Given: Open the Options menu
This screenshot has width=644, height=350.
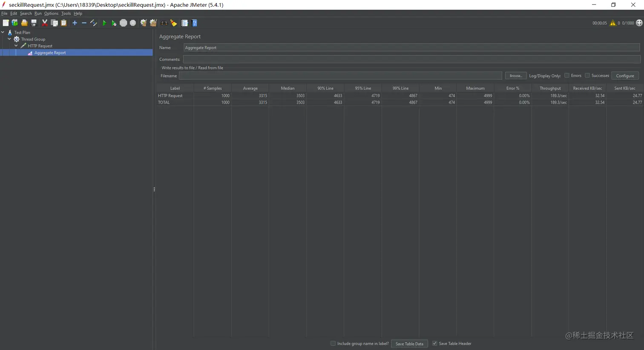Looking at the screenshot, I should point(51,14).
